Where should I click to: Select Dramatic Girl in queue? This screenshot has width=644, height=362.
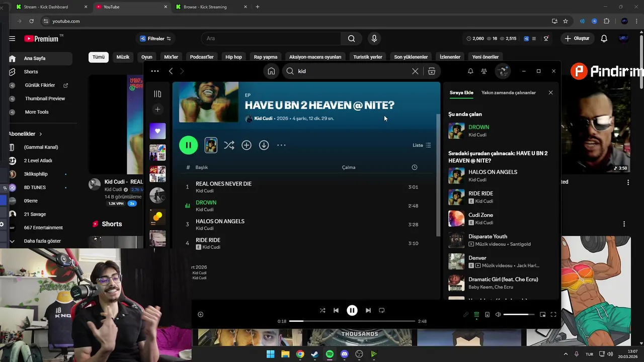click(501, 283)
